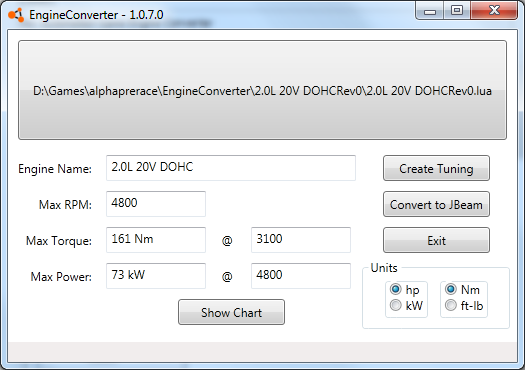Focus the Engine Name input field

pos(231,168)
